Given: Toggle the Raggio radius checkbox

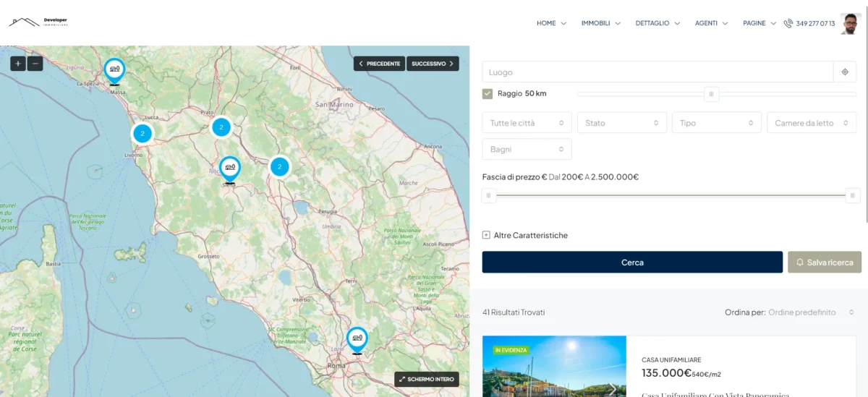Looking at the screenshot, I should click(488, 93).
